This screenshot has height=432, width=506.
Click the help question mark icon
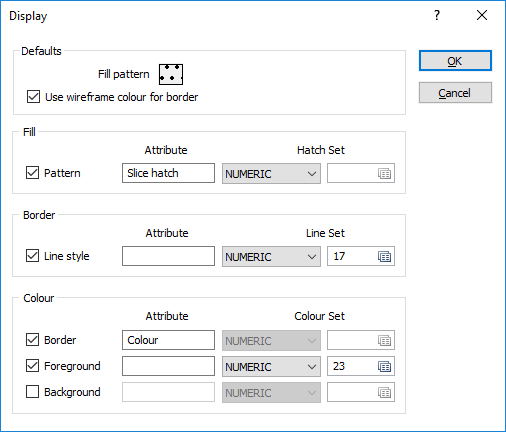(x=437, y=15)
